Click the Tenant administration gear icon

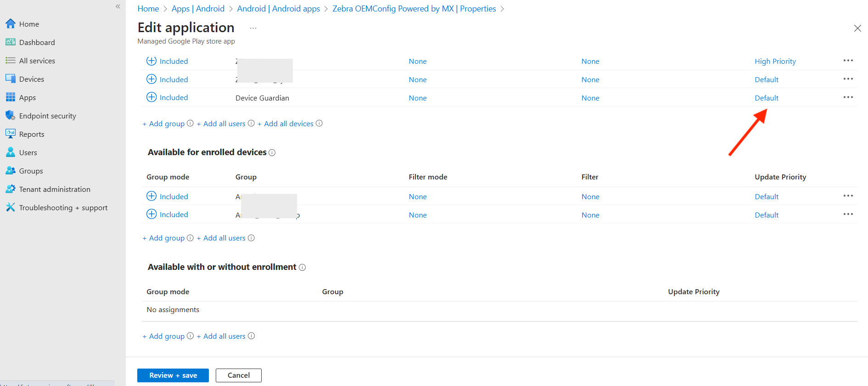click(11, 189)
